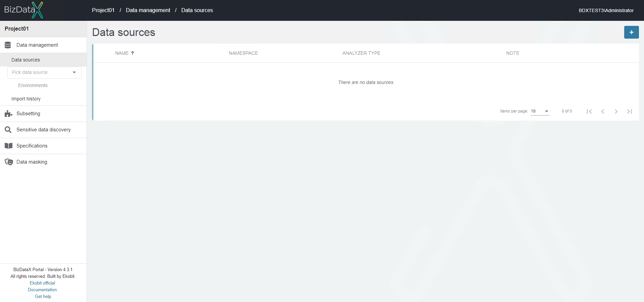Click 'BizDataX Portal - Version 4.3.1' text
The width and height of the screenshot is (644, 302).
point(43,270)
